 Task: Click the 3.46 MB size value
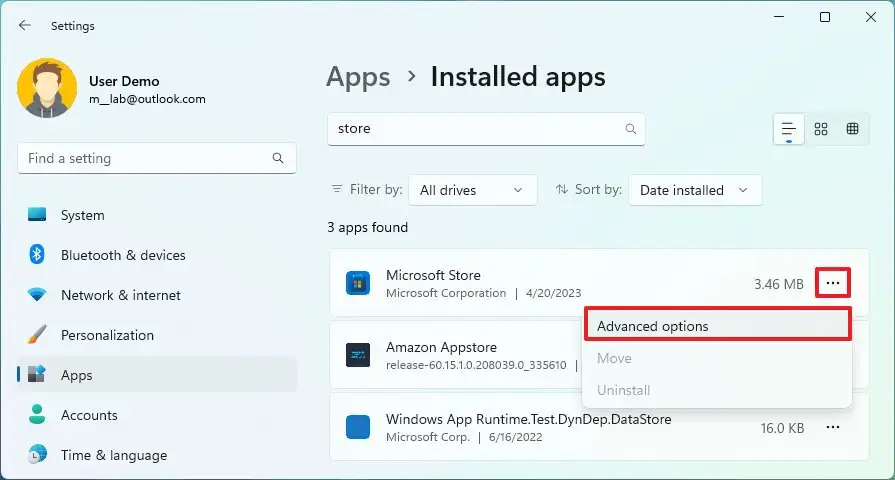pyautogui.click(x=779, y=284)
